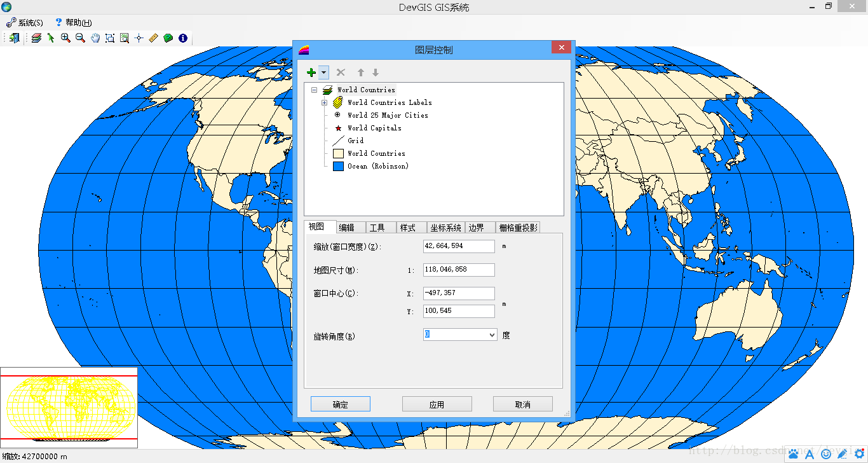Select the arrow pointer tool
Image resolution: width=868 pixels, height=463 pixels.
[51, 38]
